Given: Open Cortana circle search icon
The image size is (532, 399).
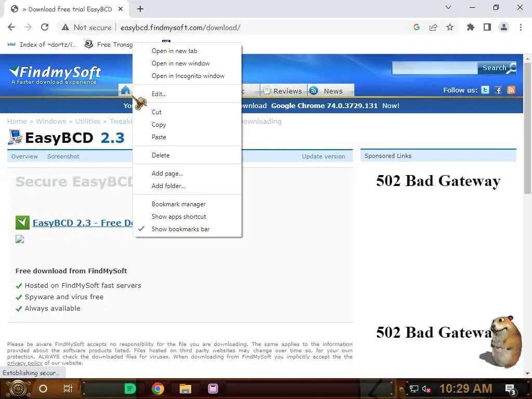Looking at the screenshot, I should click(43, 389).
